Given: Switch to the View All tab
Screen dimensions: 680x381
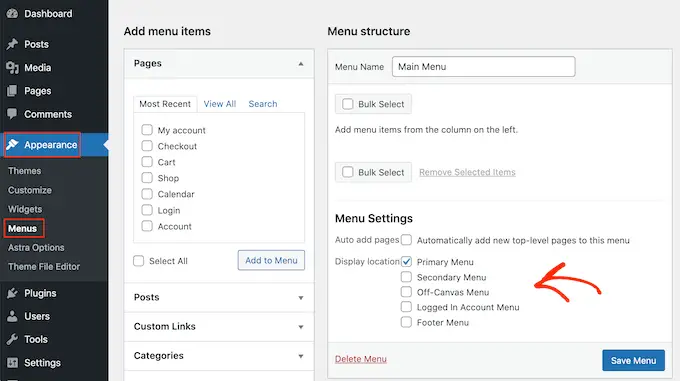Looking at the screenshot, I should [x=220, y=104].
